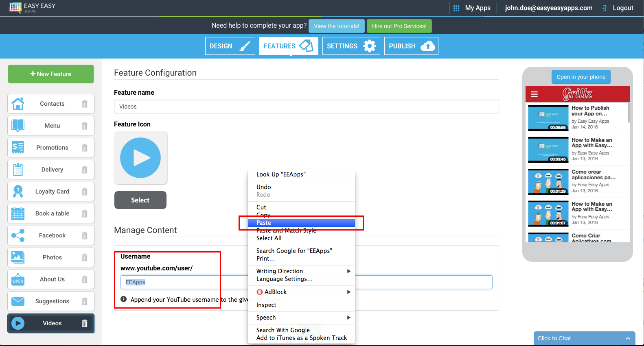
Task: Click the New Feature button
Action: coord(51,74)
